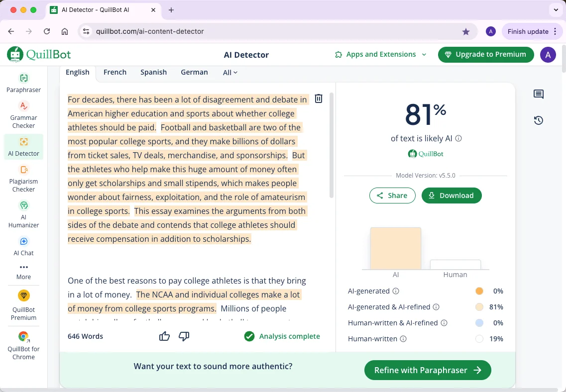Delete the text with the trash icon
Viewport: 566px width, 392px height.
tap(319, 98)
